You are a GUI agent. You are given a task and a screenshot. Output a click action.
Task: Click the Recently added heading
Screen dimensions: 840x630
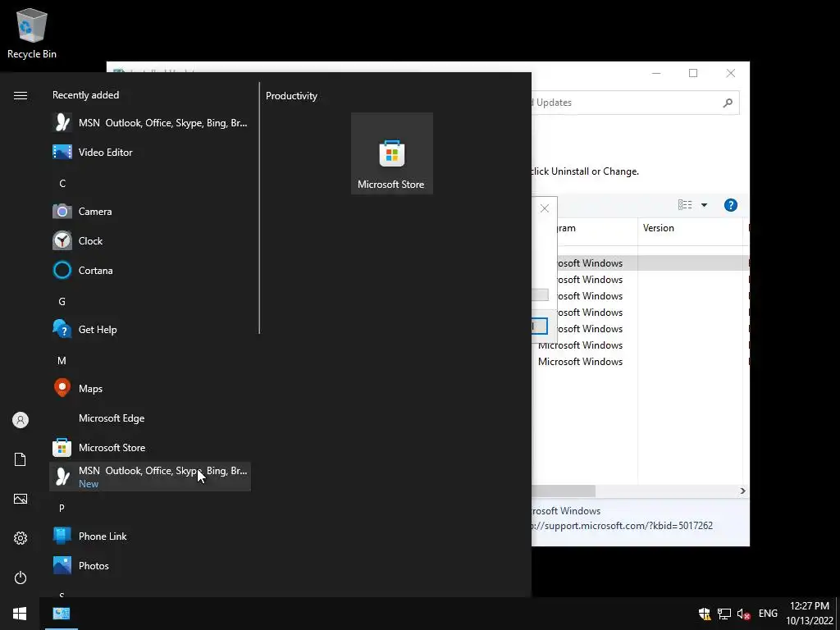pyautogui.click(x=85, y=95)
